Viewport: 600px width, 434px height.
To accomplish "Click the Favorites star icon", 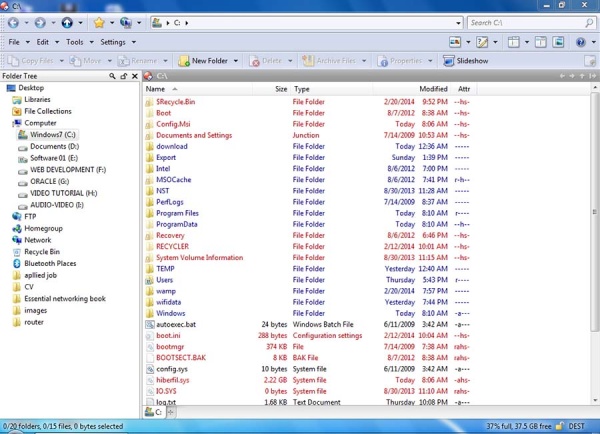I will click(x=99, y=22).
